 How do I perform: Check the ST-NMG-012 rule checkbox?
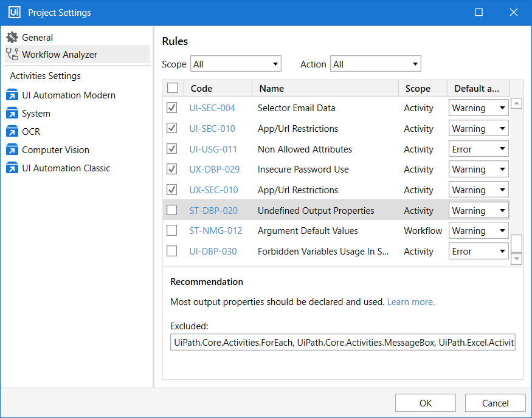click(172, 231)
